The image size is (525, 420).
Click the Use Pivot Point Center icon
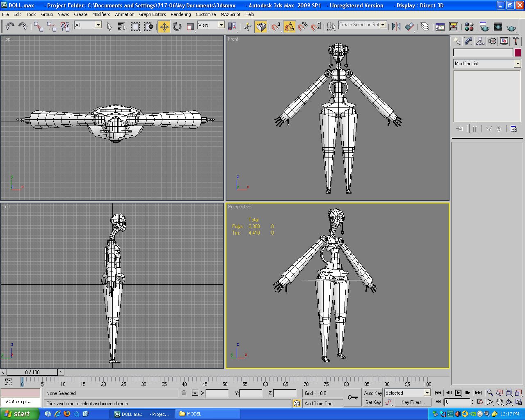[x=232, y=27]
